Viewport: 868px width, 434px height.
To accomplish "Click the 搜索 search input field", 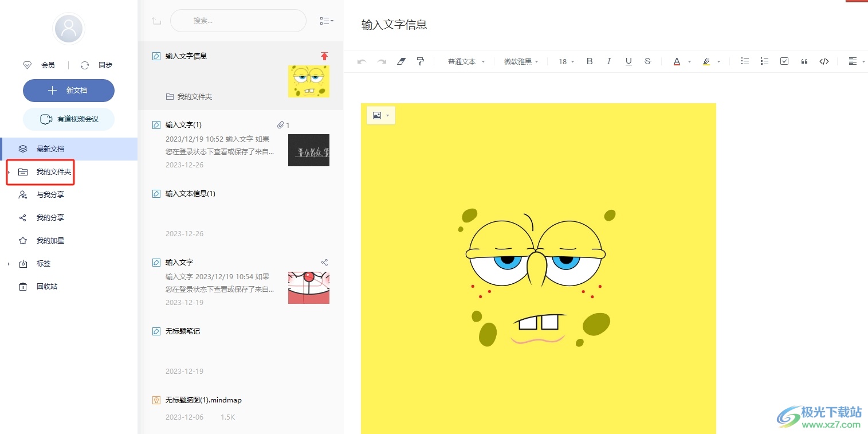I will 238,21.
